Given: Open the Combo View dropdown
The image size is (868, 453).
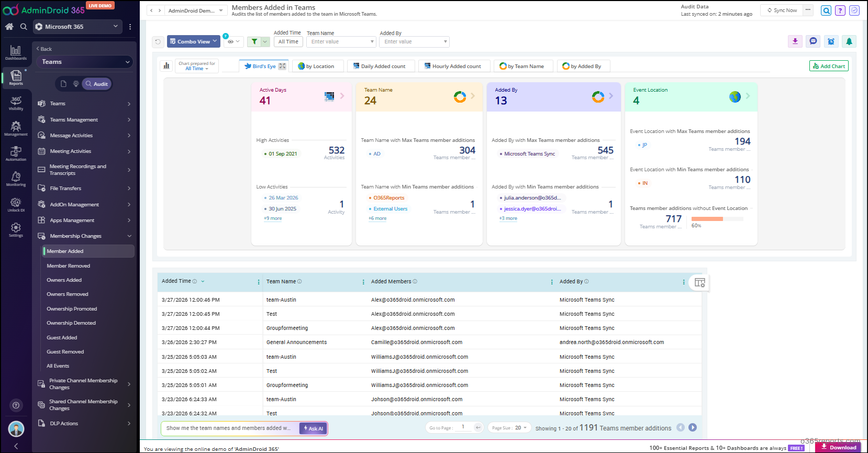Looking at the screenshot, I should pyautogui.click(x=193, y=42).
